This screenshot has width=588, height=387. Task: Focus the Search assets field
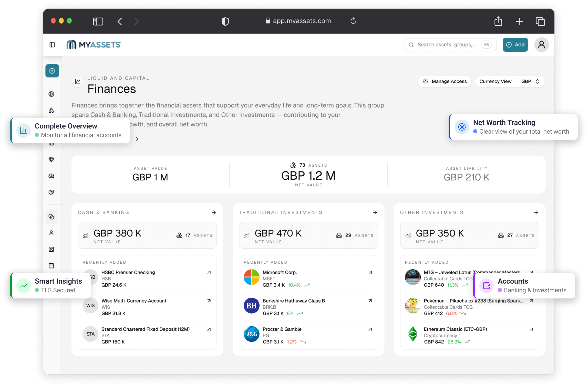(450, 45)
